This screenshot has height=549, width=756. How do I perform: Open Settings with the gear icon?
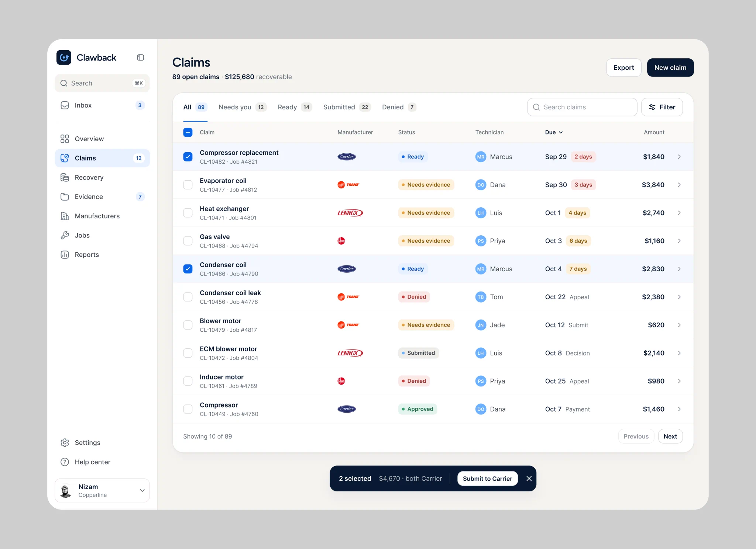(102, 443)
